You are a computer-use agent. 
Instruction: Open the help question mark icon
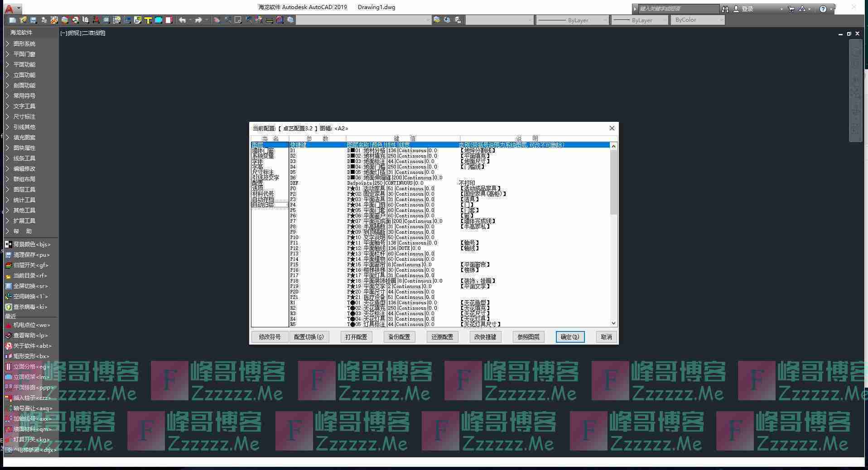pos(823,9)
